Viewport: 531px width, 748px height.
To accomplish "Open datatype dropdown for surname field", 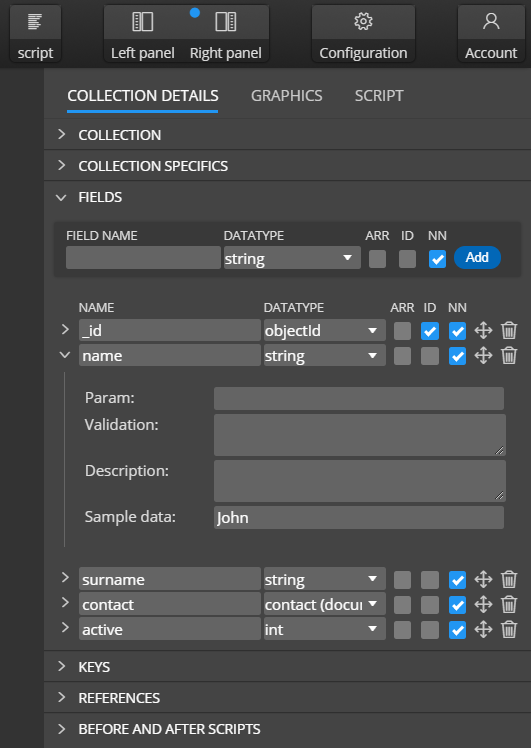I will click(324, 580).
